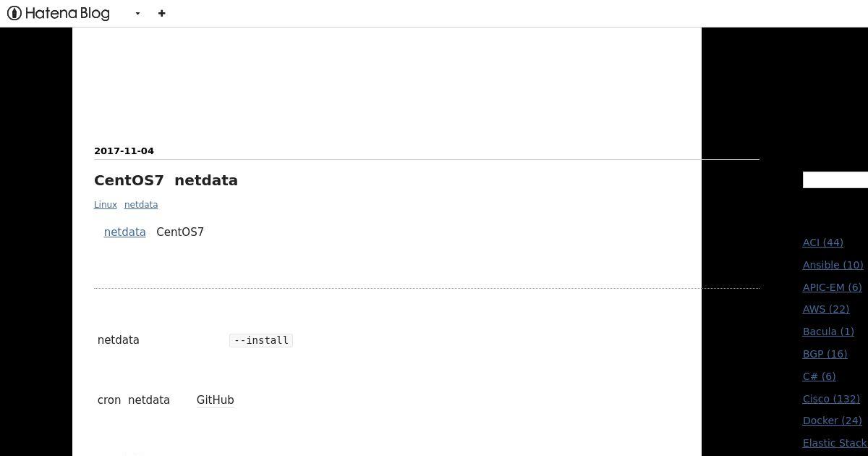Screen dimensions: 868x456
Task: Click the --install code snippet
Action: [x=261, y=340]
